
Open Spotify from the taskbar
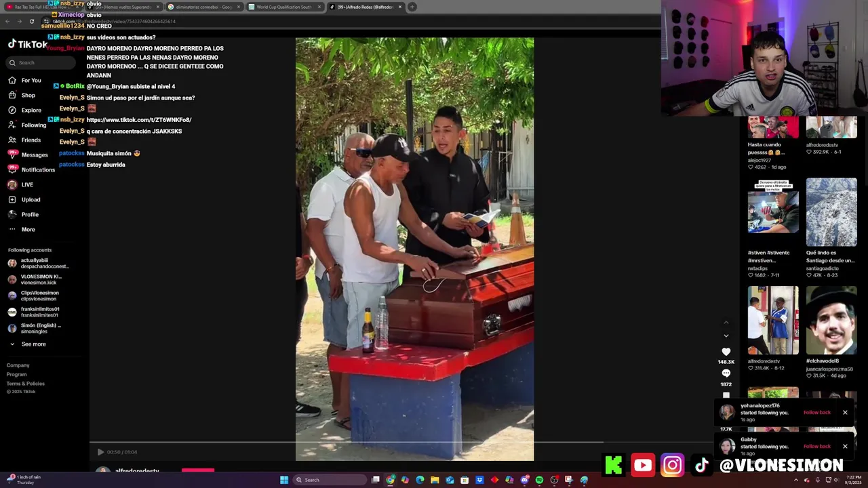tap(539, 480)
